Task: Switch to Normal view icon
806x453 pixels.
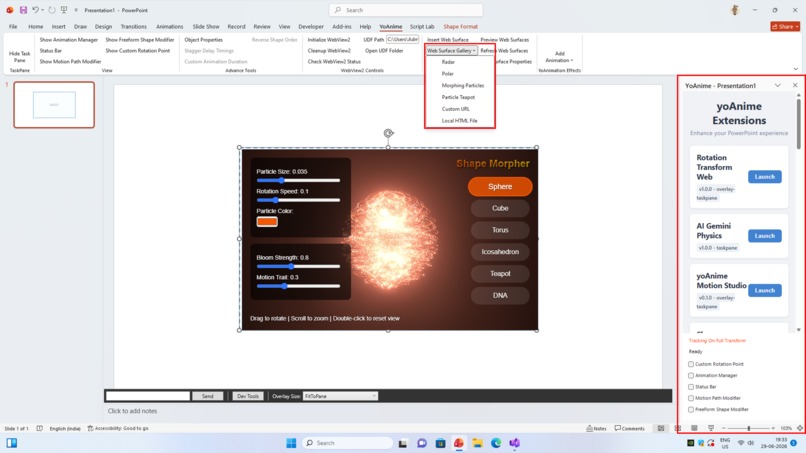Action: click(661, 428)
